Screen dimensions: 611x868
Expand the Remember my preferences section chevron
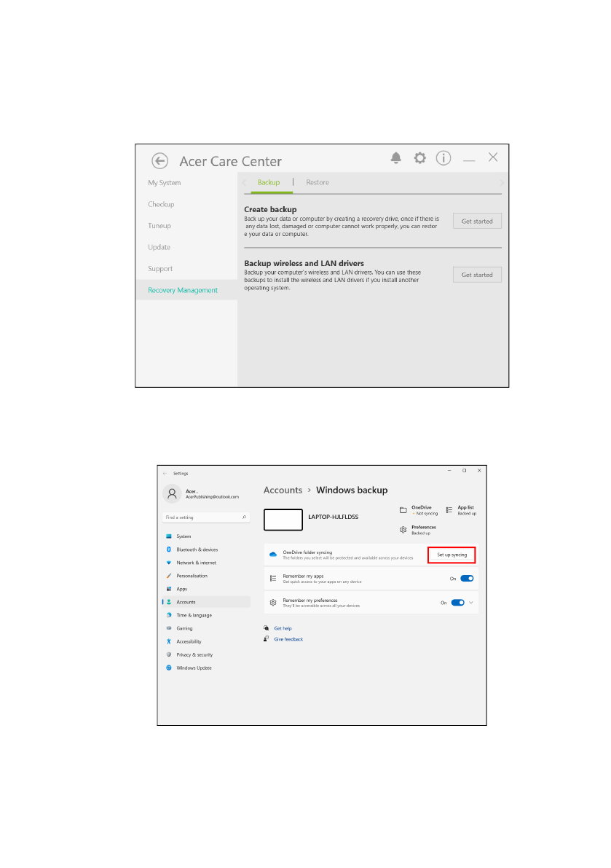click(471, 603)
